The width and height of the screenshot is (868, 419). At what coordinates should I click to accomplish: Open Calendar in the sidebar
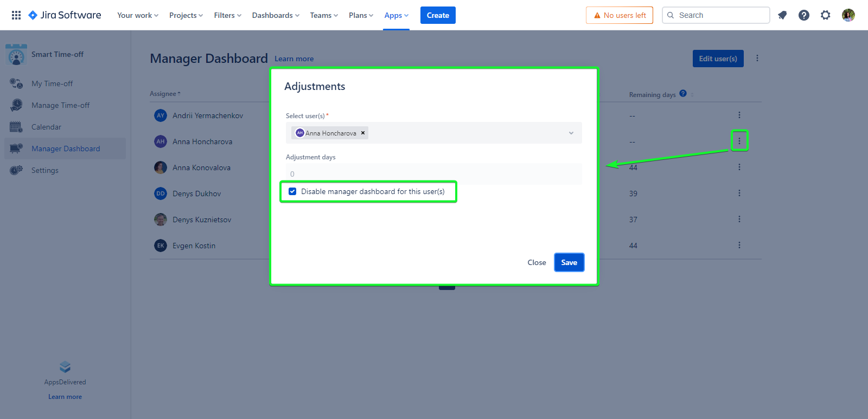point(46,127)
